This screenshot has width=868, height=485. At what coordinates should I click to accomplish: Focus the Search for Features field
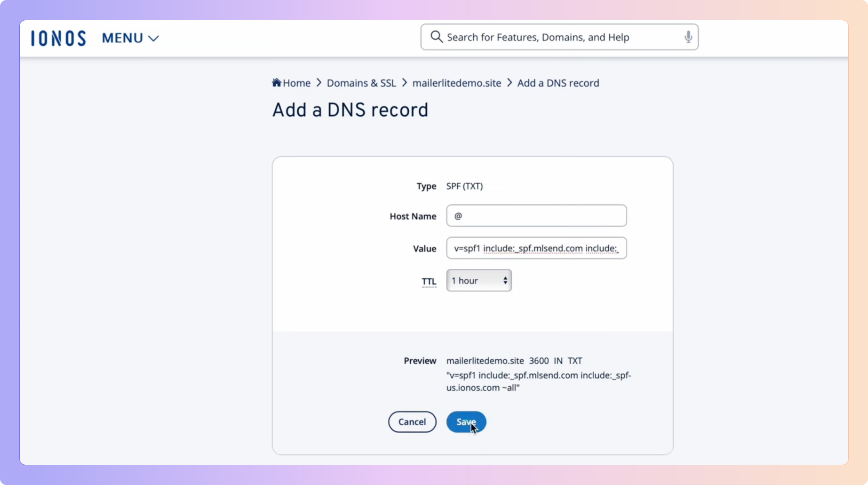coord(559,37)
